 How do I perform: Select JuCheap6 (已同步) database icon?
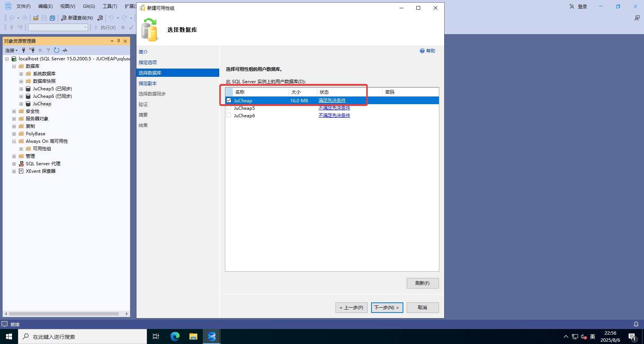[28, 96]
